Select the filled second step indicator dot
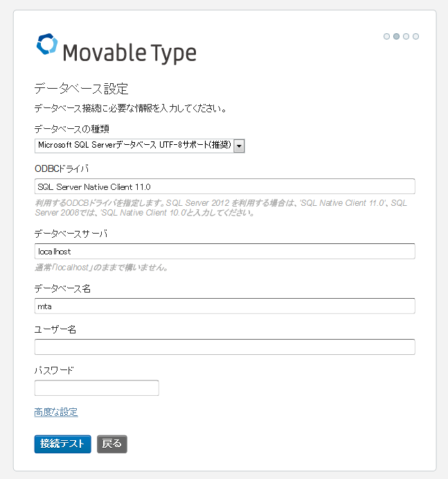Viewport: 448px width, 479px height. click(x=397, y=36)
